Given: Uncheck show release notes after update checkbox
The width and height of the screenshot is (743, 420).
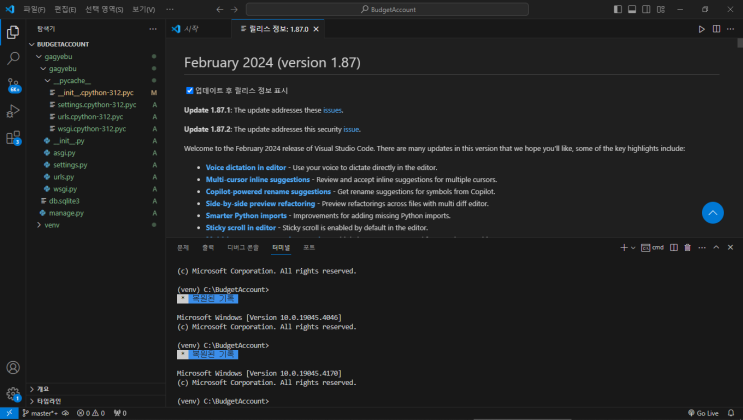Looking at the screenshot, I should pyautogui.click(x=190, y=91).
